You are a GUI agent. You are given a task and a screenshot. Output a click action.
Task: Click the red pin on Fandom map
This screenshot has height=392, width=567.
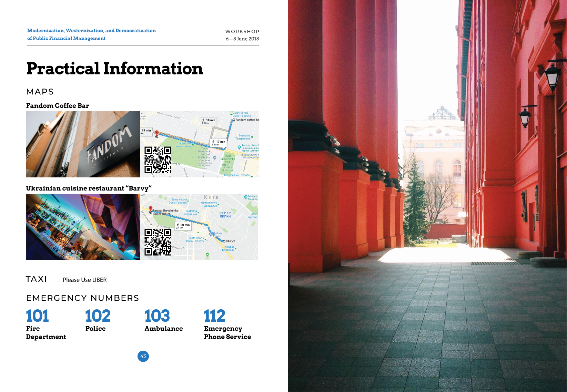point(156,133)
